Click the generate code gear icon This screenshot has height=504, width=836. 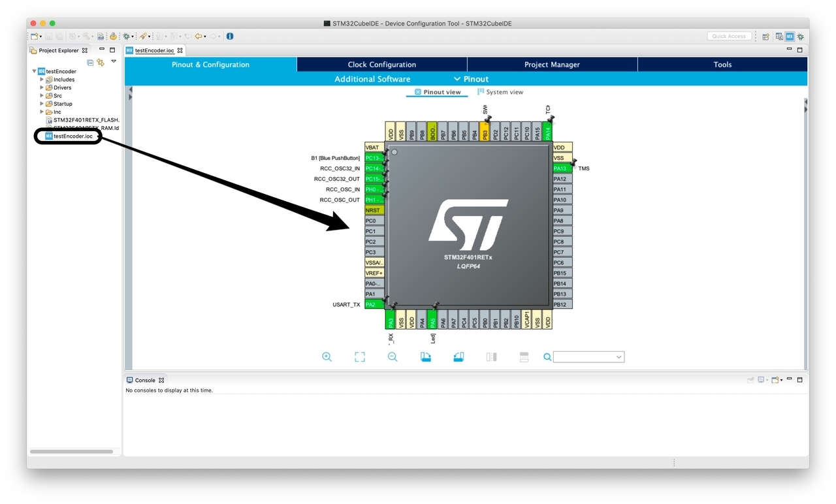(113, 36)
